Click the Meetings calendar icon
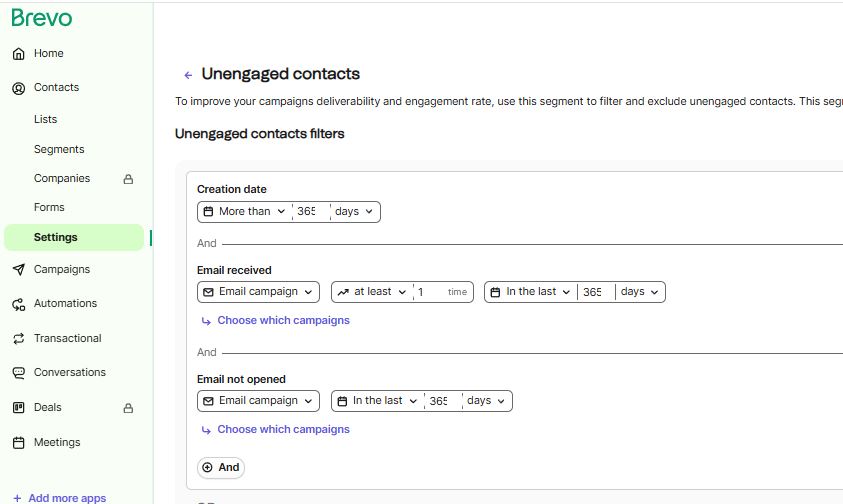The image size is (843, 504). point(18,443)
